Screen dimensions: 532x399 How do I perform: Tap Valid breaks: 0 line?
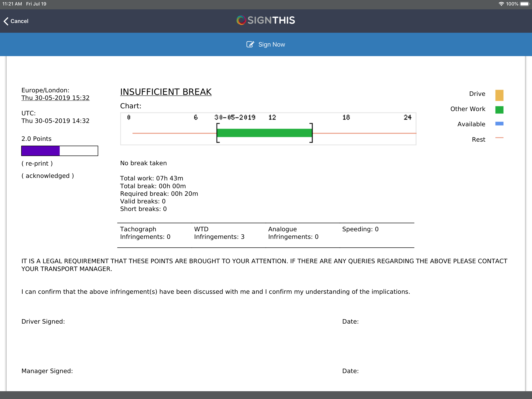(143, 201)
